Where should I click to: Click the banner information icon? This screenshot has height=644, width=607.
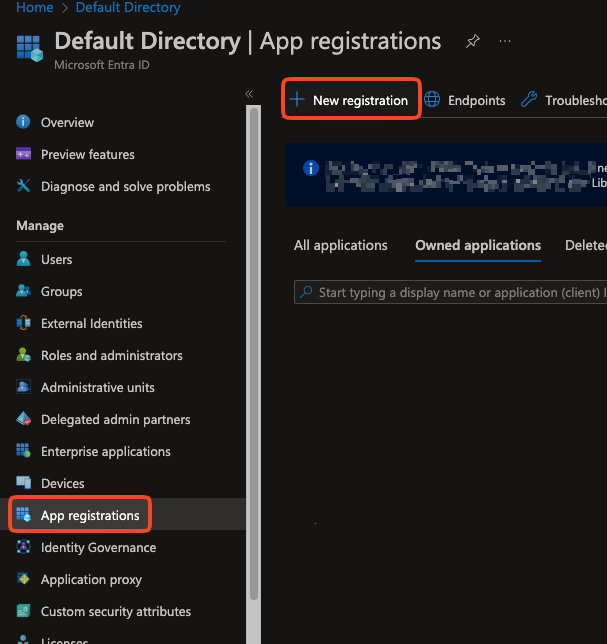click(x=311, y=168)
